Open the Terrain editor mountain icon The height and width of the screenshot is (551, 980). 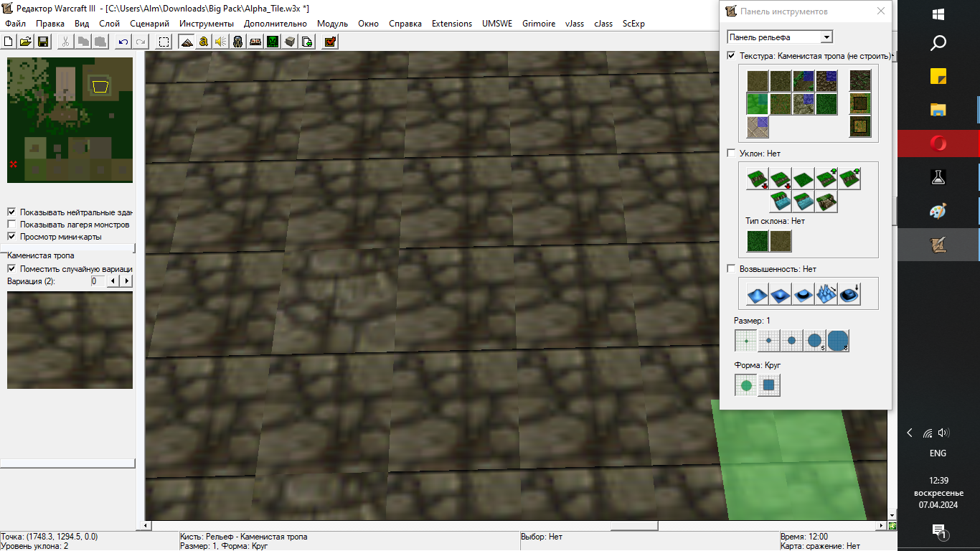point(187,42)
